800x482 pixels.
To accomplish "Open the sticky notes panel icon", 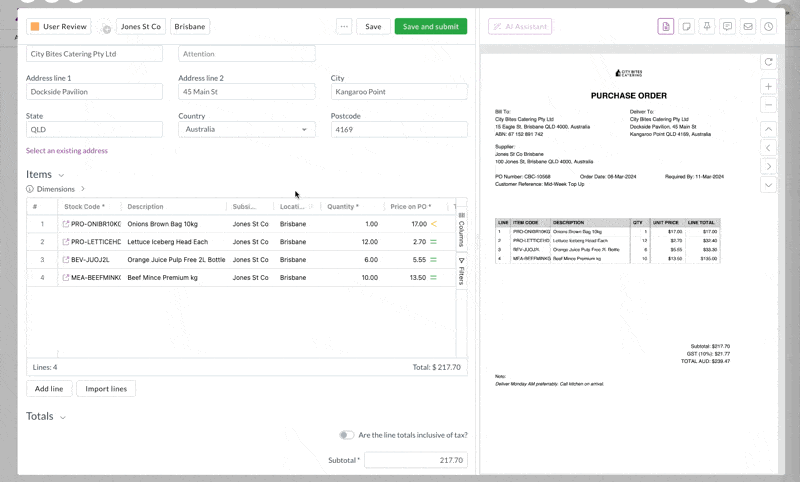I will pyautogui.click(x=686, y=27).
